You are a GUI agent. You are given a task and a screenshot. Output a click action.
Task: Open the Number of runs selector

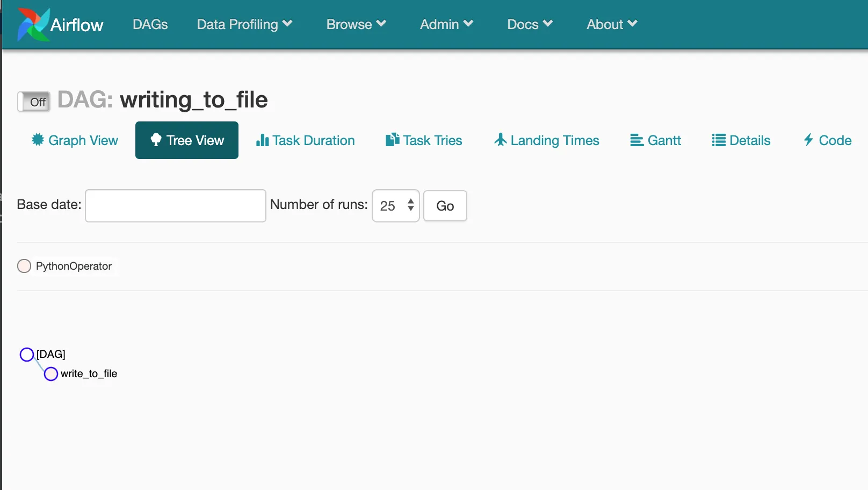coord(396,206)
